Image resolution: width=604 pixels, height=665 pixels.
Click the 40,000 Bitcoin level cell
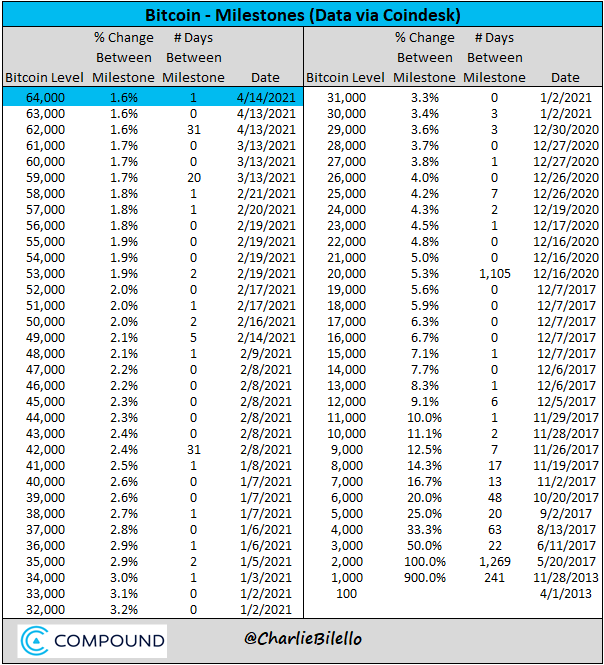tap(45, 482)
